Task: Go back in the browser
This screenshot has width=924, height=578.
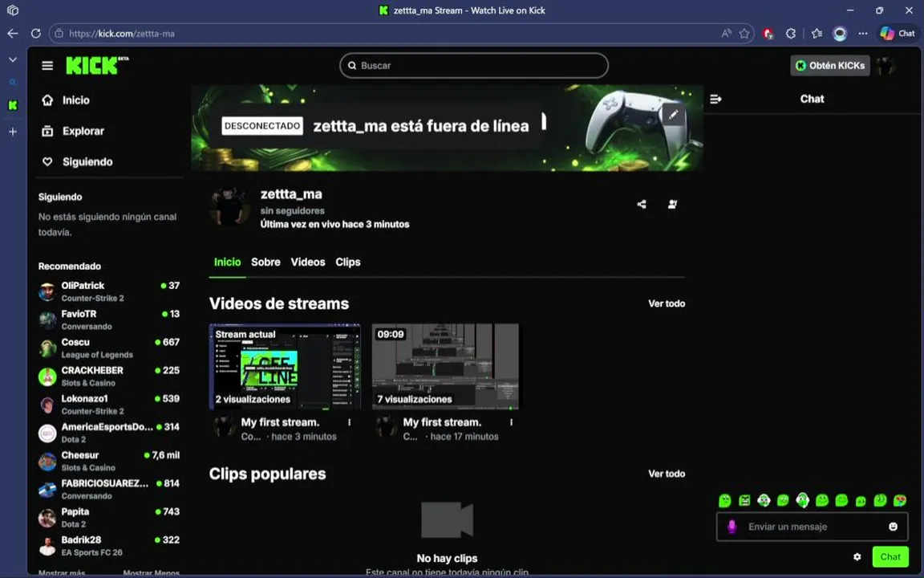Action: [12, 34]
